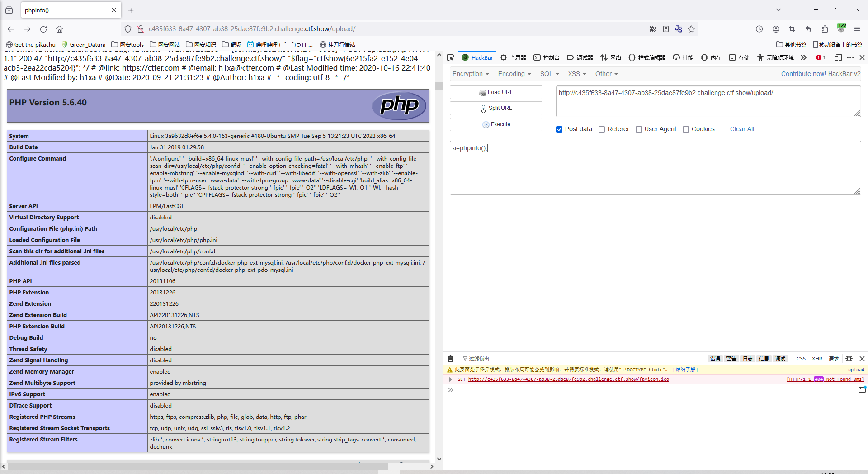The height and width of the screenshot is (474, 868).
Task: Click the screenshot crop icon in toolbar
Action: [792, 29]
